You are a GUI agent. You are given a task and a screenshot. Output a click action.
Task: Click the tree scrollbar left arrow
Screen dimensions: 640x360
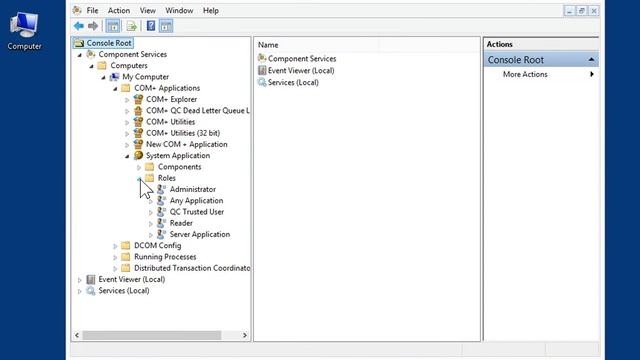(77, 335)
